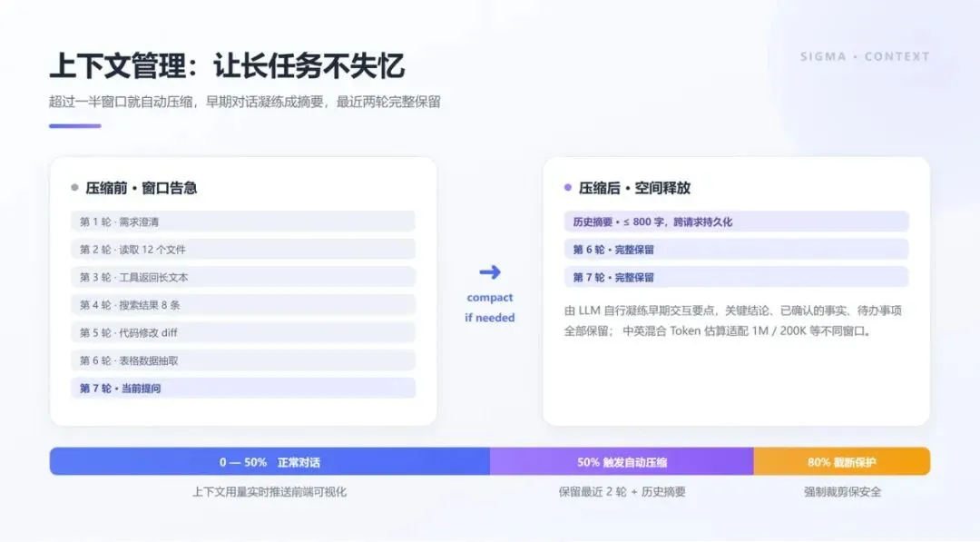
Task: Click the 50% 触发自动压缩 bar segment
Action: [622, 462]
